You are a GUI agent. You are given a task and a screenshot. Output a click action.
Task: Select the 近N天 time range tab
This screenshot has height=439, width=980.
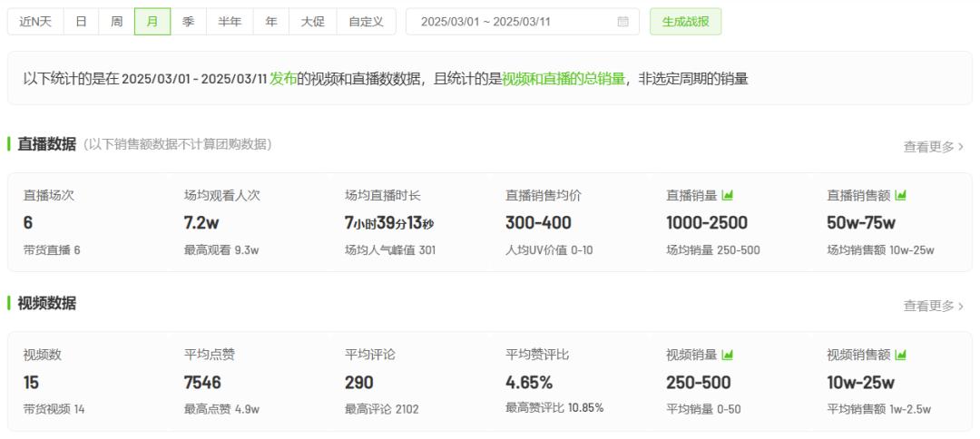35,22
